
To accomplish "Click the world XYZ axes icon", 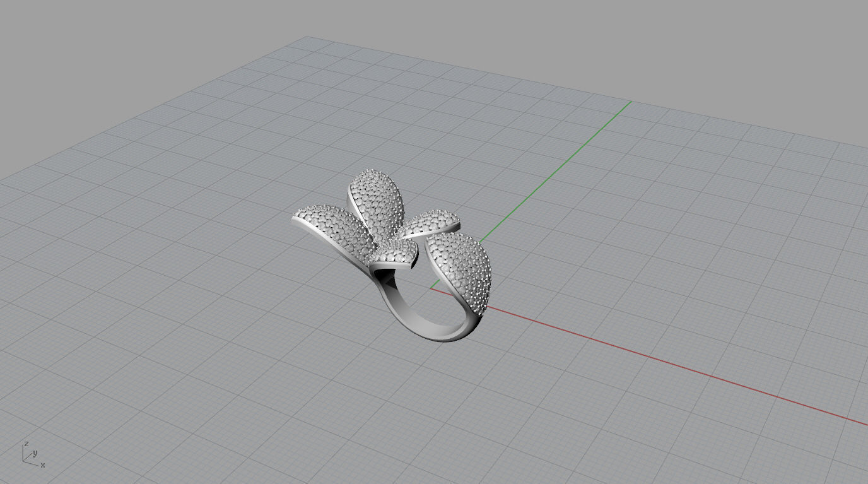I will [x=33, y=455].
